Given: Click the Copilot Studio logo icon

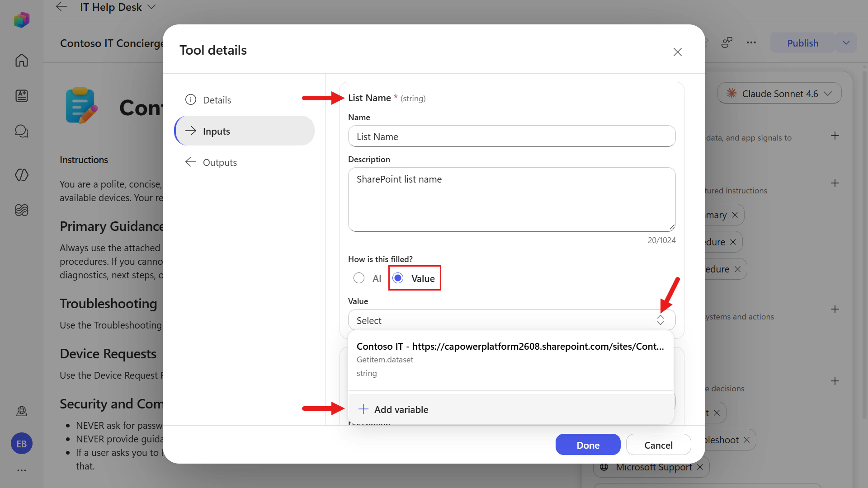Looking at the screenshot, I should click(22, 19).
